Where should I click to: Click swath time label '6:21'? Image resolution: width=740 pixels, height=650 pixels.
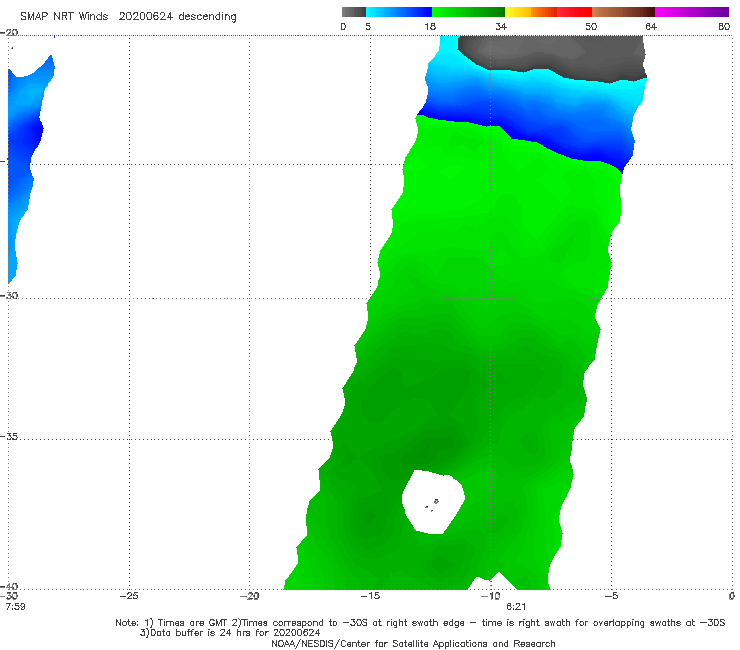516,607
